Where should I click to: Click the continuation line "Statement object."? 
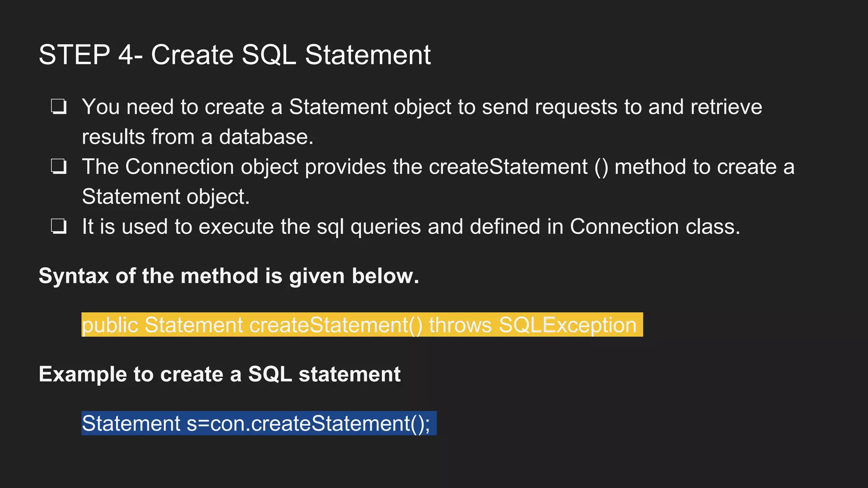(x=166, y=197)
